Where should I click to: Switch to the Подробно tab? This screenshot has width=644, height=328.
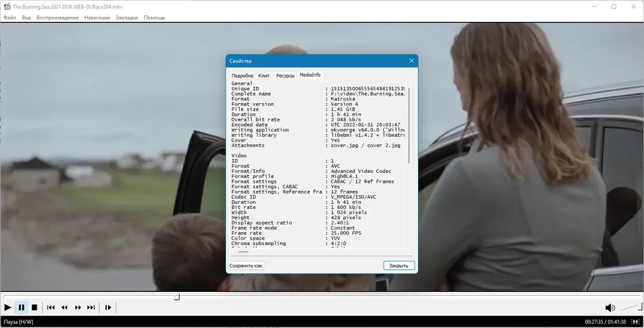(x=242, y=75)
